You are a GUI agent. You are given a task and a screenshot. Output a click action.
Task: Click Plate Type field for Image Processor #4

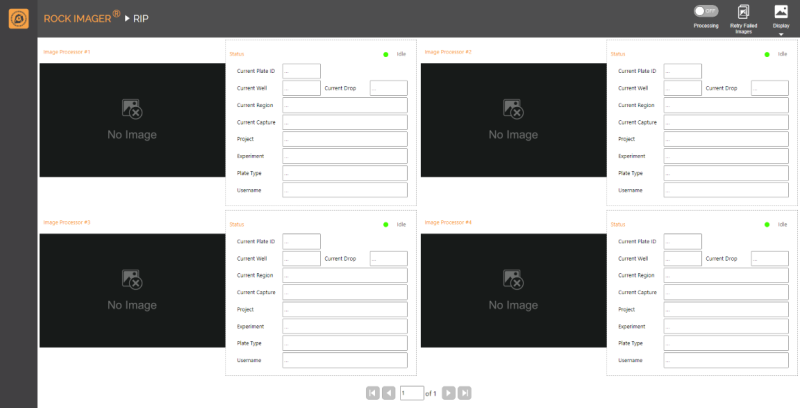tap(726, 343)
